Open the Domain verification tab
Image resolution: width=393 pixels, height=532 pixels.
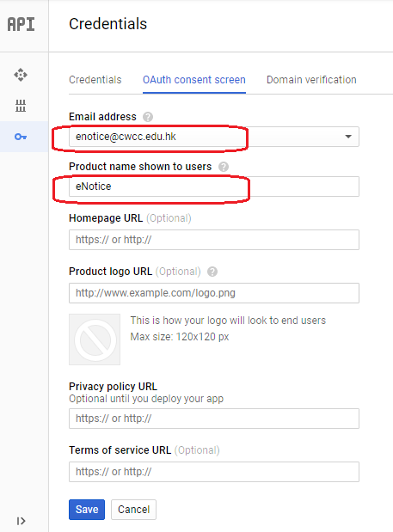click(x=311, y=80)
